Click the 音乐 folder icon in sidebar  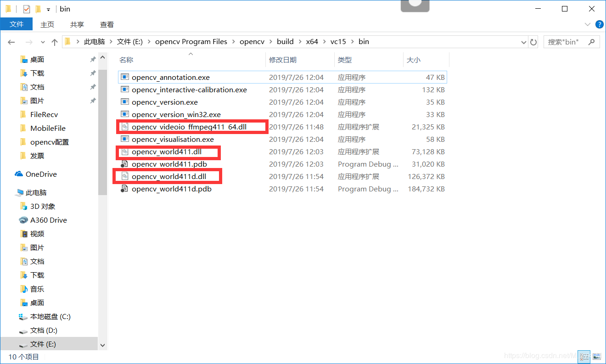[24, 289]
